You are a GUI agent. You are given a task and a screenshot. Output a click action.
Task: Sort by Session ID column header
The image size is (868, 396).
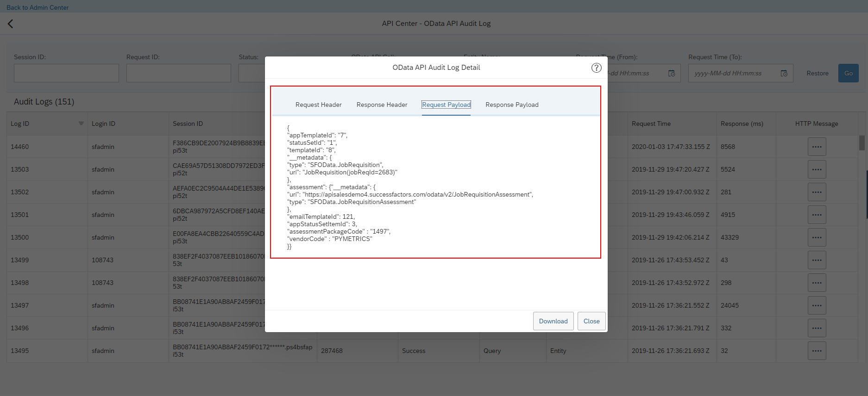pos(188,124)
